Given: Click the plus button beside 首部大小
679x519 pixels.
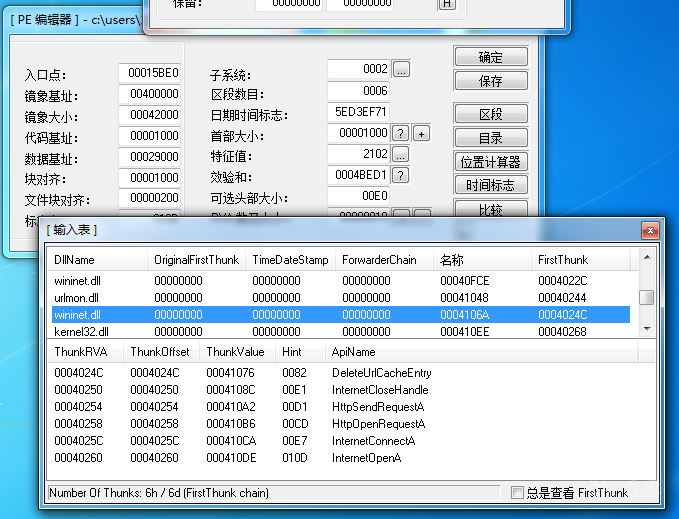Looking at the screenshot, I should [421, 133].
